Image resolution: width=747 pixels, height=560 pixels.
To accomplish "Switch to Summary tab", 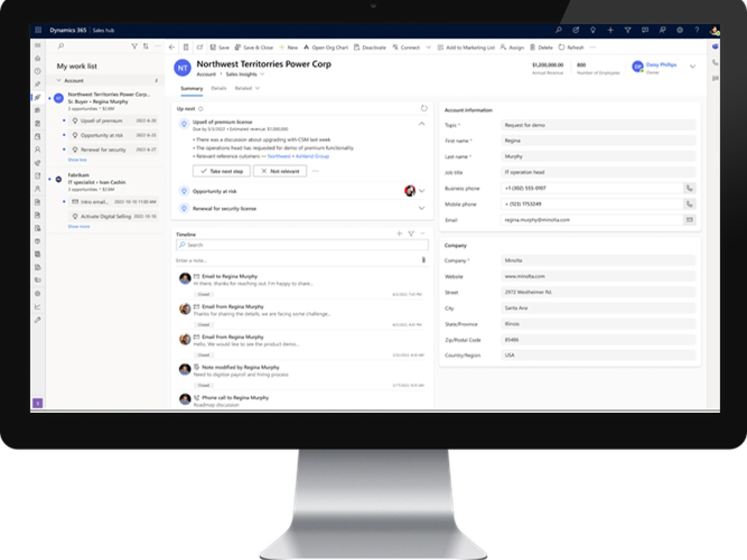I will pyautogui.click(x=192, y=88).
